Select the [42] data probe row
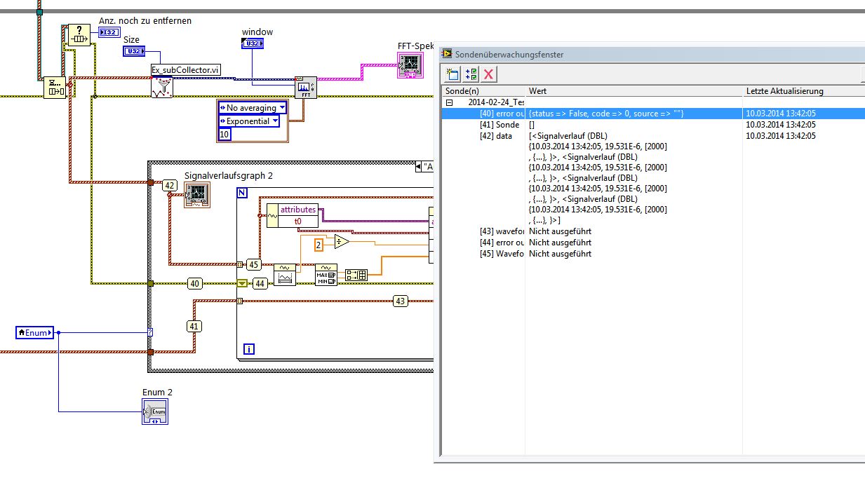This screenshot has width=865, height=504. click(495, 136)
